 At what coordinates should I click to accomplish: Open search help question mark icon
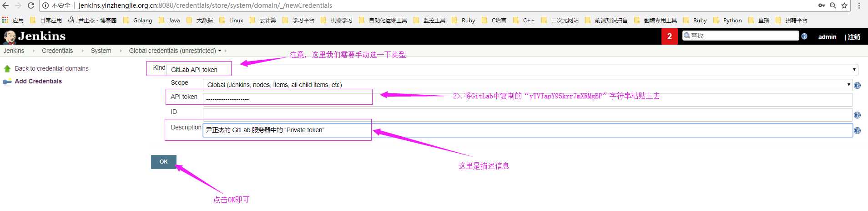[804, 36]
